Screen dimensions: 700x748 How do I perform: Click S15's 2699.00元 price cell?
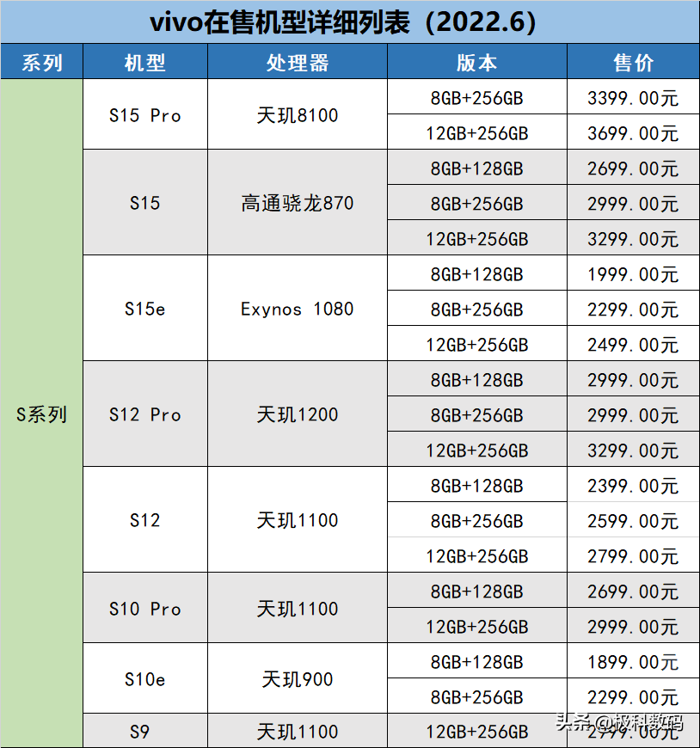pyautogui.click(x=634, y=168)
